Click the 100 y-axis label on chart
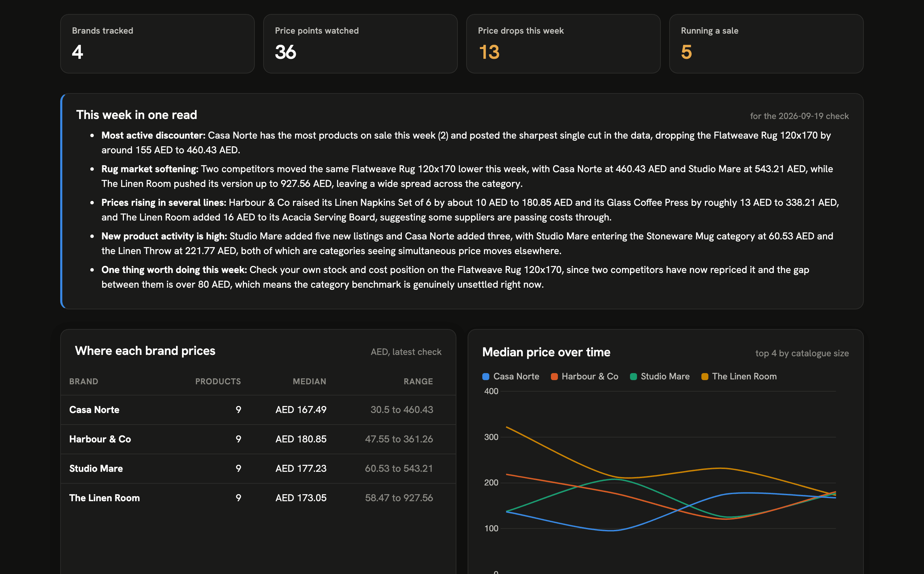The height and width of the screenshot is (574, 924). point(491,528)
